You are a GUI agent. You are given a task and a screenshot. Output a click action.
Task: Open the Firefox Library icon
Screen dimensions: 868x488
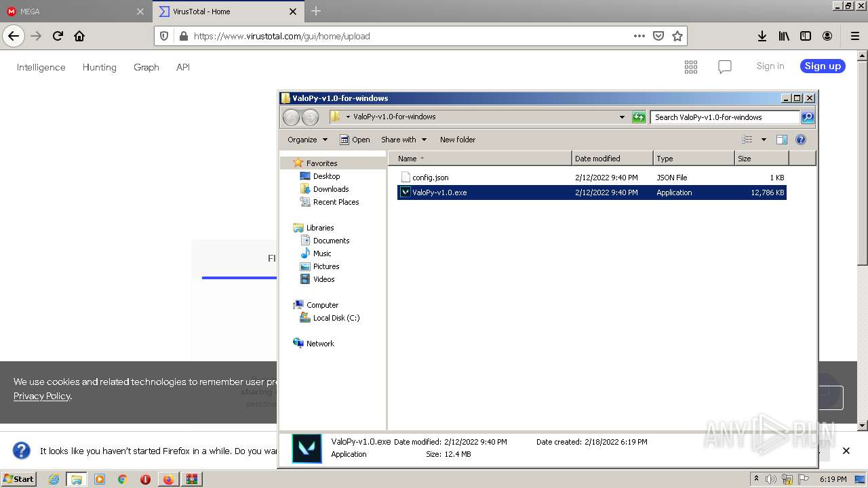(x=784, y=36)
